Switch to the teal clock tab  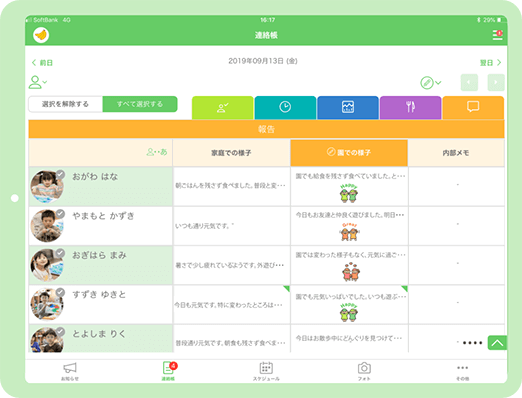pyautogui.click(x=285, y=107)
